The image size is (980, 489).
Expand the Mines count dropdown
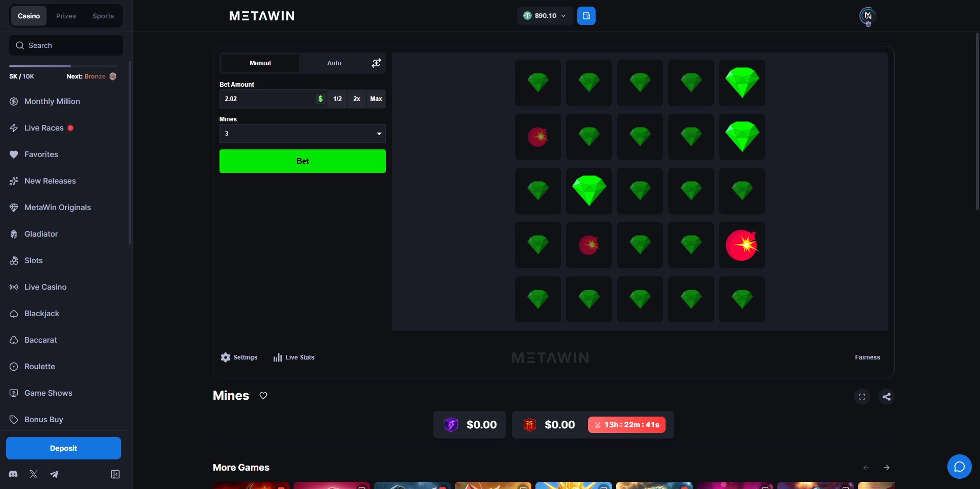pyautogui.click(x=302, y=134)
